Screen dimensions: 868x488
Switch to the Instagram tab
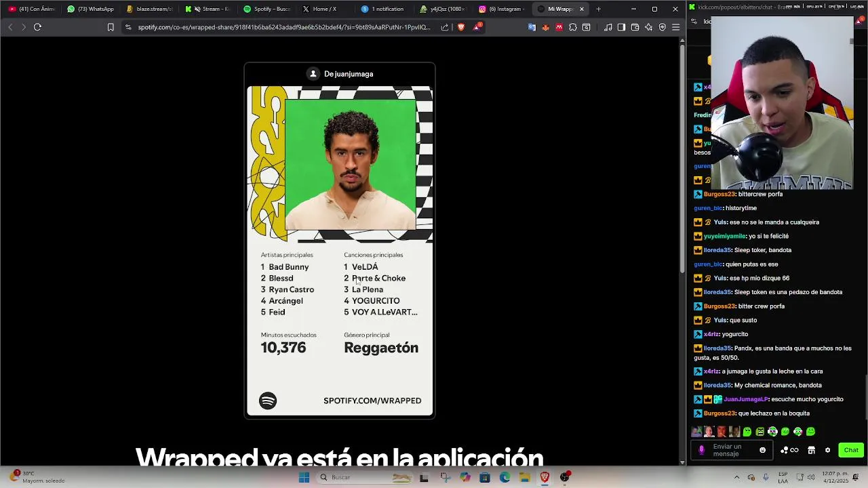pos(500,9)
